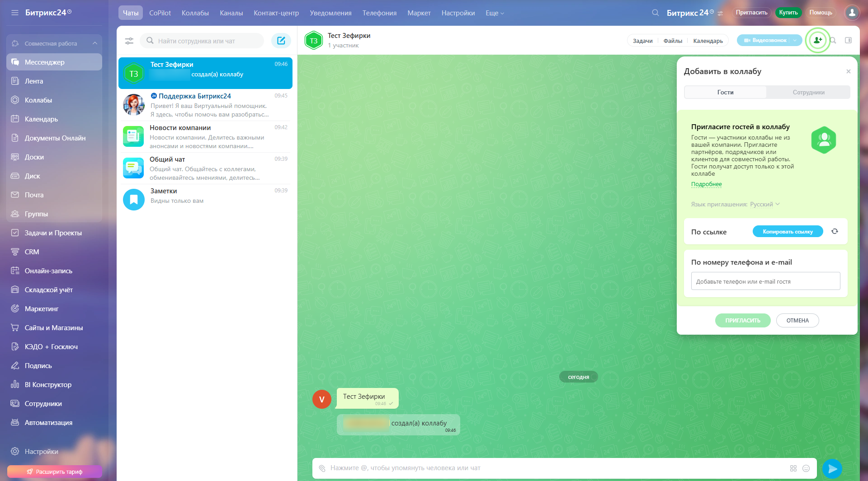Toggle the chat sidebar panel icon

848,40
